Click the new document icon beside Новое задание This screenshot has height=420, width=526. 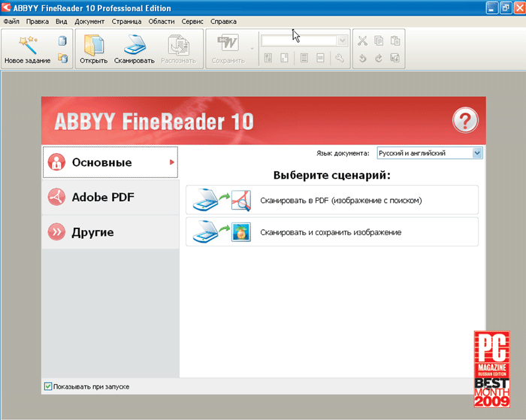pyautogui.click(x=62, y=41)
